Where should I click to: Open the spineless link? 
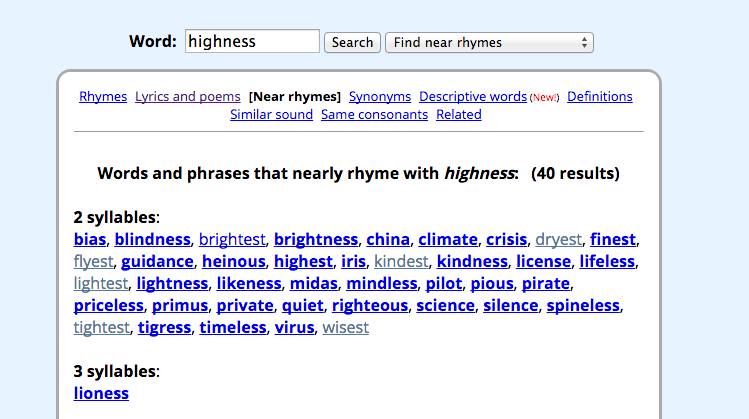pyautogui.click(x=583, y=305)
